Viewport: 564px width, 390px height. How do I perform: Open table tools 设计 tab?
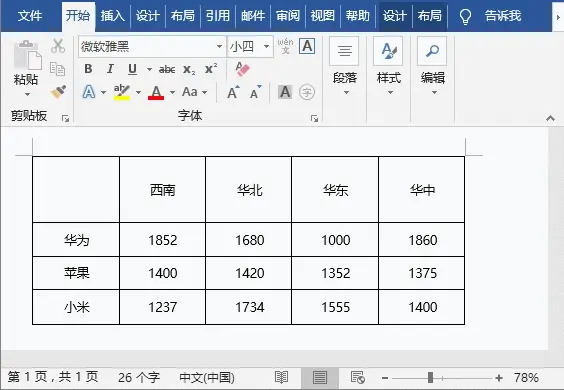click(x=395, y=16)
